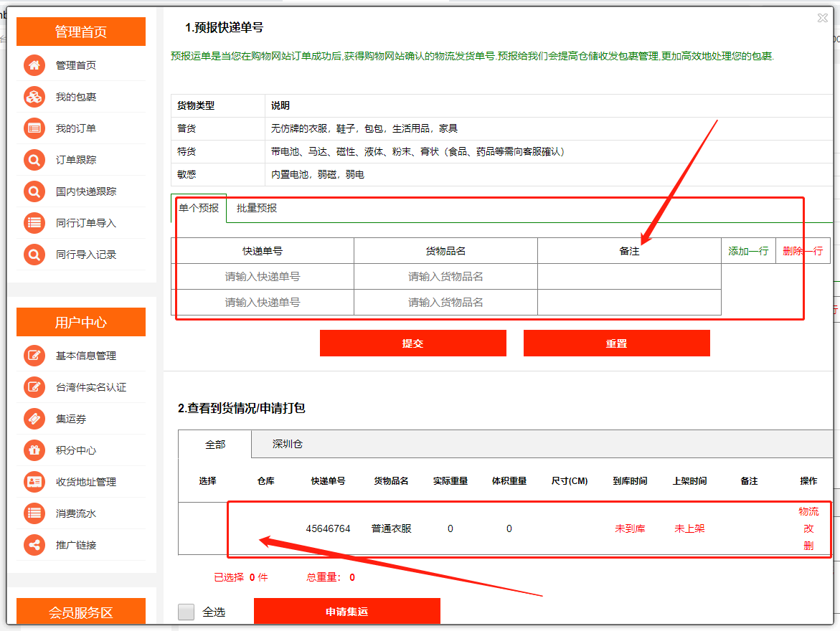840x631 pixels.
Task: Select the 订单跟踪 search icon
Action: pos(34,160)
